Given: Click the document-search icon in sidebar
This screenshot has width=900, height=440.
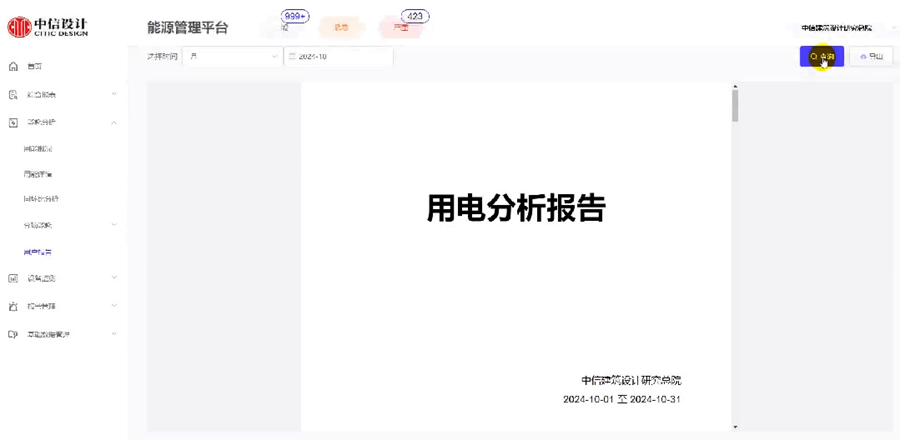Looking at the screenshot, I should tap(14, 94).
